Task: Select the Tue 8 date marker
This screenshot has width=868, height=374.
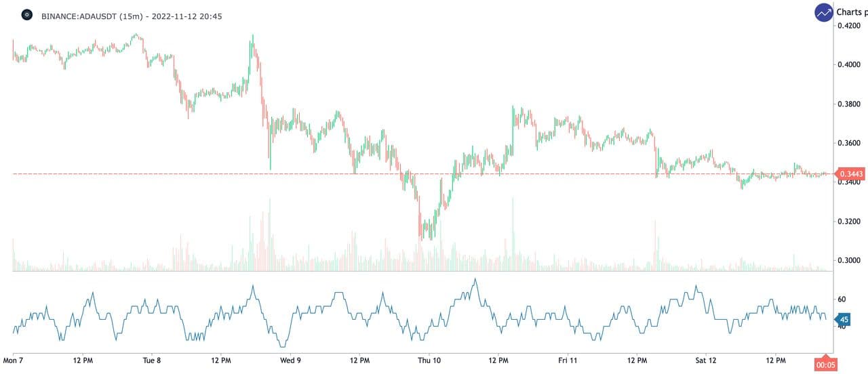Action: pyautogui.click(x=152, y=360)
